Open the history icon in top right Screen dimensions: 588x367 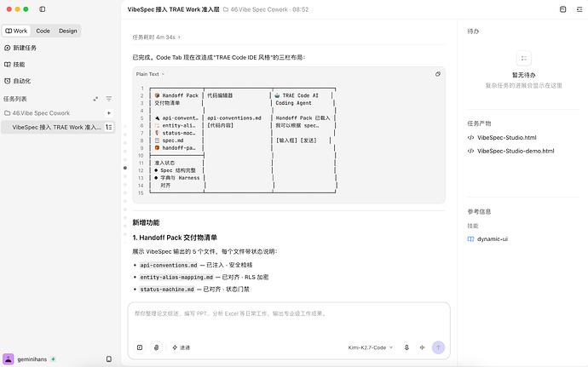point(563,9)
